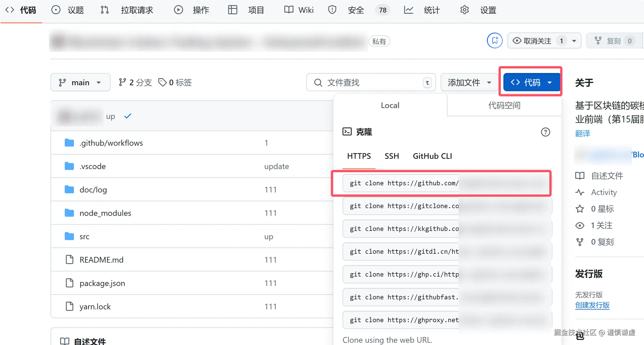Expand the watch options dropdown arrow
644x345 pixels.
tap(574, 41)
